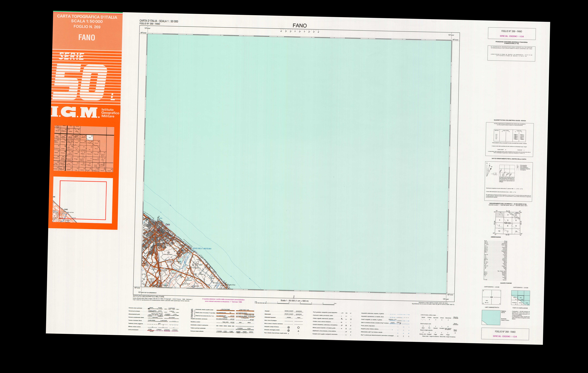Screen dimensions: 588x373
Task: Click the 'ABBREVIAZIONI' heading
Action: tap(496, 237)
